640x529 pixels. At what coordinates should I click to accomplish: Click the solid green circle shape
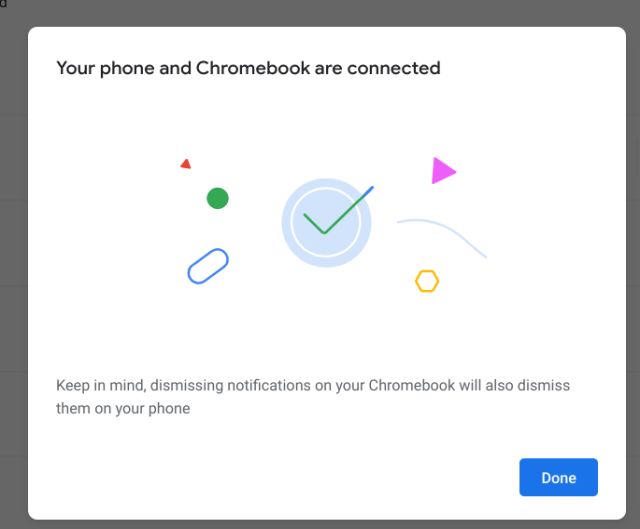pos(218,198)
